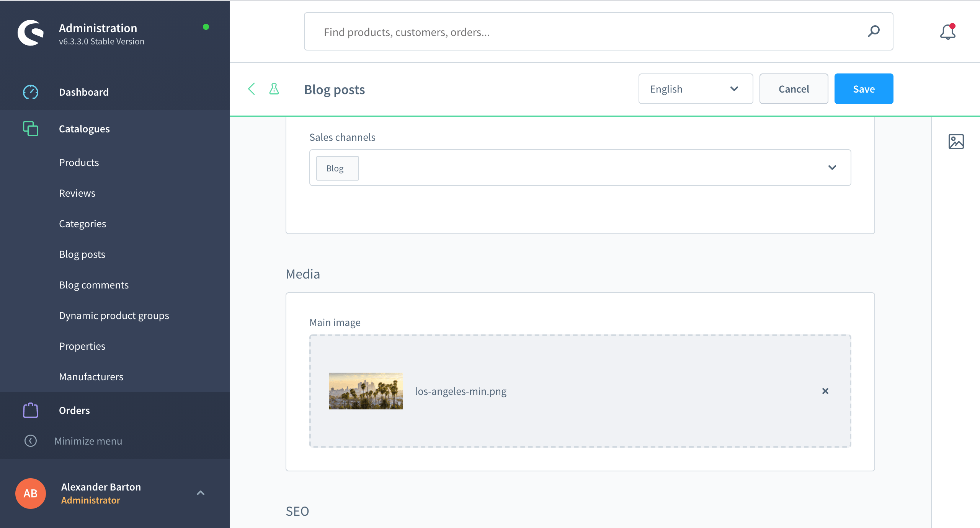
Task: Click the los-angeles image thumbnail
Action: click(366, 391)
